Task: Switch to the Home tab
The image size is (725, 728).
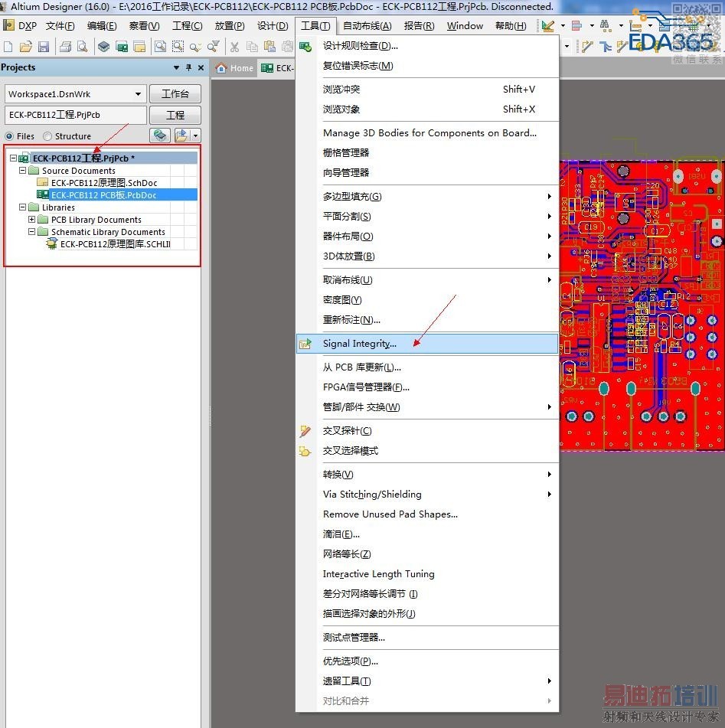Action: point(234,68)
